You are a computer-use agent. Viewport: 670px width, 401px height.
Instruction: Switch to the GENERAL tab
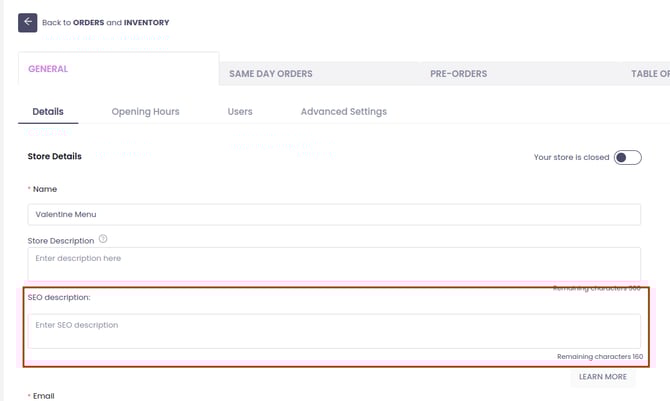pyautogui.click(x=48, y=69)
